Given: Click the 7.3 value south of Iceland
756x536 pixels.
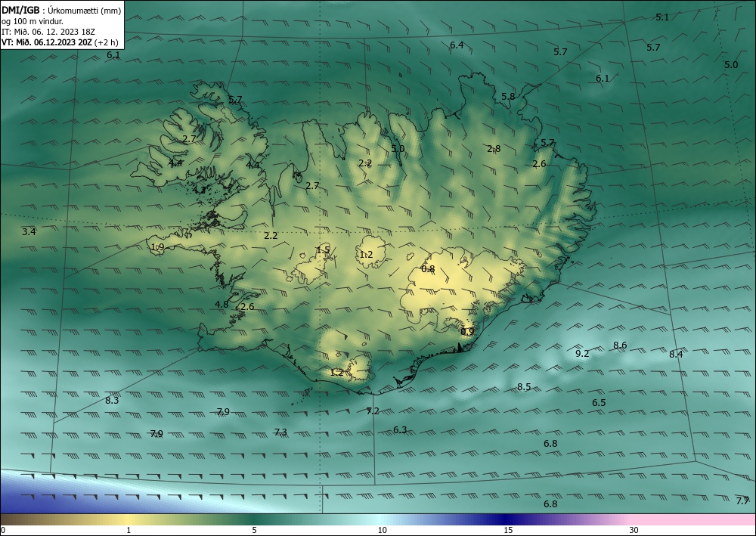Looking at the screenshot, I should pos(280,432).
